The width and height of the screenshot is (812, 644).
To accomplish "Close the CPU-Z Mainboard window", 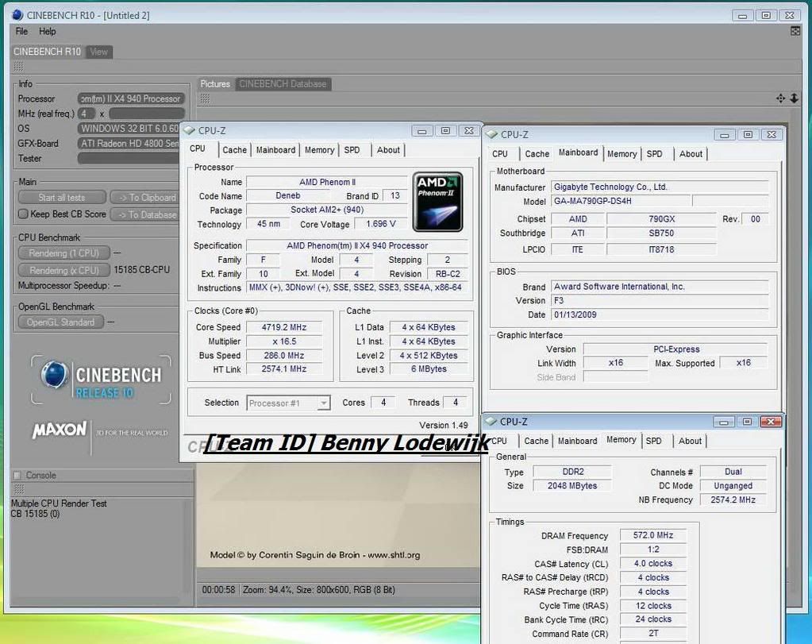I will coord(771,135).
